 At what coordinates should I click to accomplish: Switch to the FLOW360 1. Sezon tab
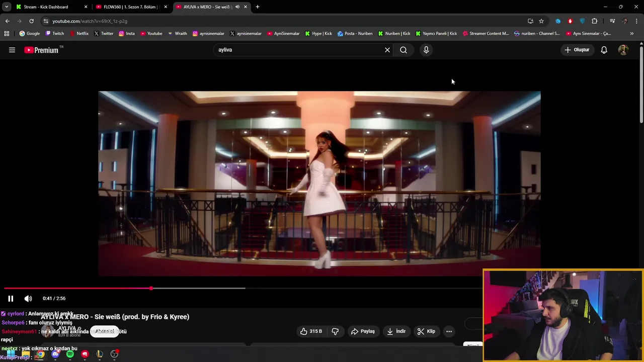pyautogui.click(x=131, y=7)
